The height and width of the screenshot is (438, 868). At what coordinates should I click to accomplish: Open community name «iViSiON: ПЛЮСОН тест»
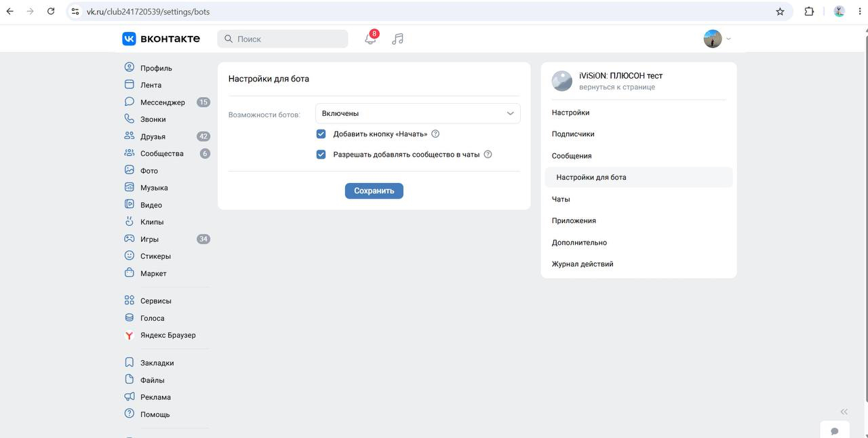pos(620,75)
